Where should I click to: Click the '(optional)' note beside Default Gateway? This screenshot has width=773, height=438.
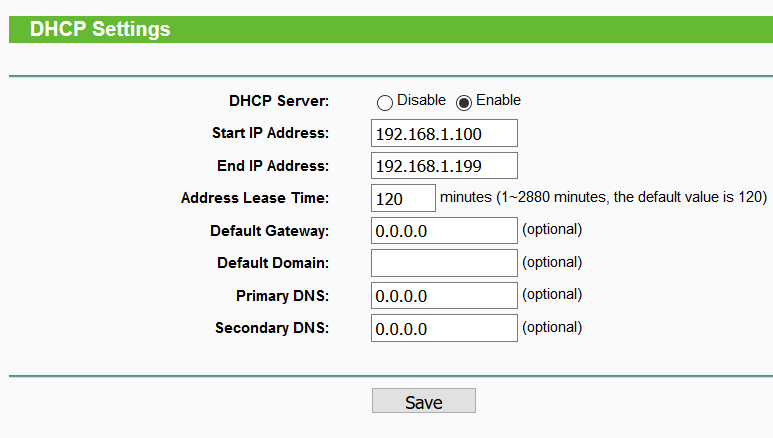point(552,229)
